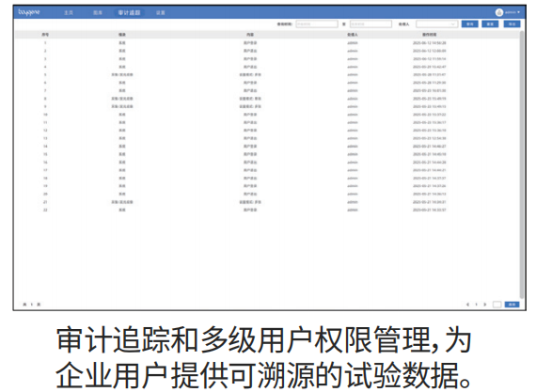
Task: Focus the page jump input box
Action: (497, 305)
